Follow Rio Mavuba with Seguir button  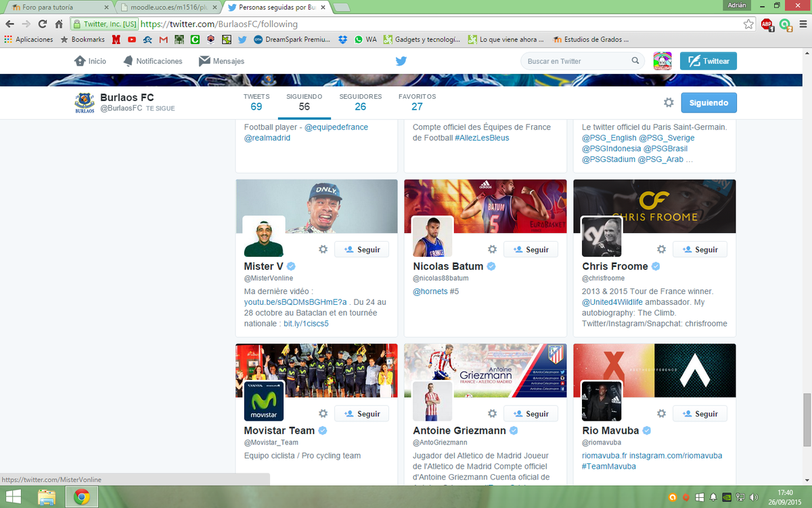click(700, 413)
